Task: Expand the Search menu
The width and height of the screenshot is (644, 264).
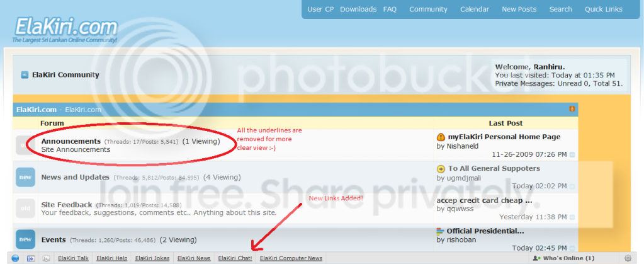Action: 561,9
